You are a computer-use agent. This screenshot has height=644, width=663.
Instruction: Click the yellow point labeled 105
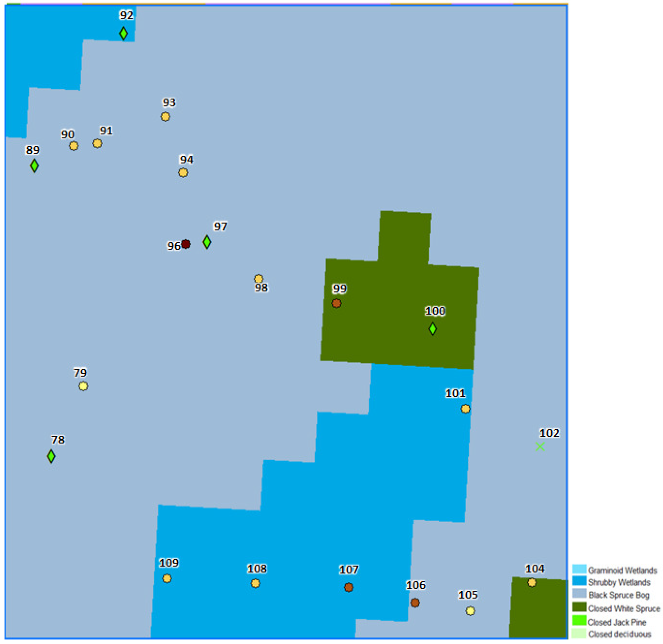[x=470, y=611]
